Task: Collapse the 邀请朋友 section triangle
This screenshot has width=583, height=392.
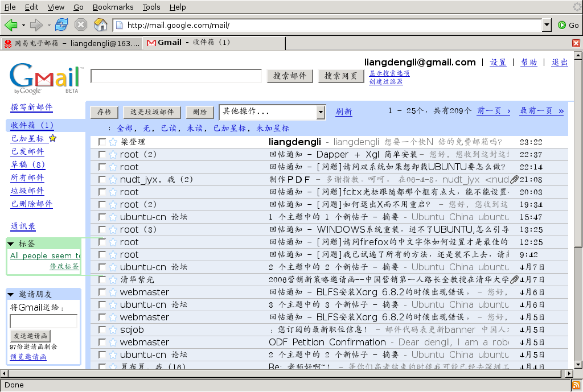Action: click(11, 295)
